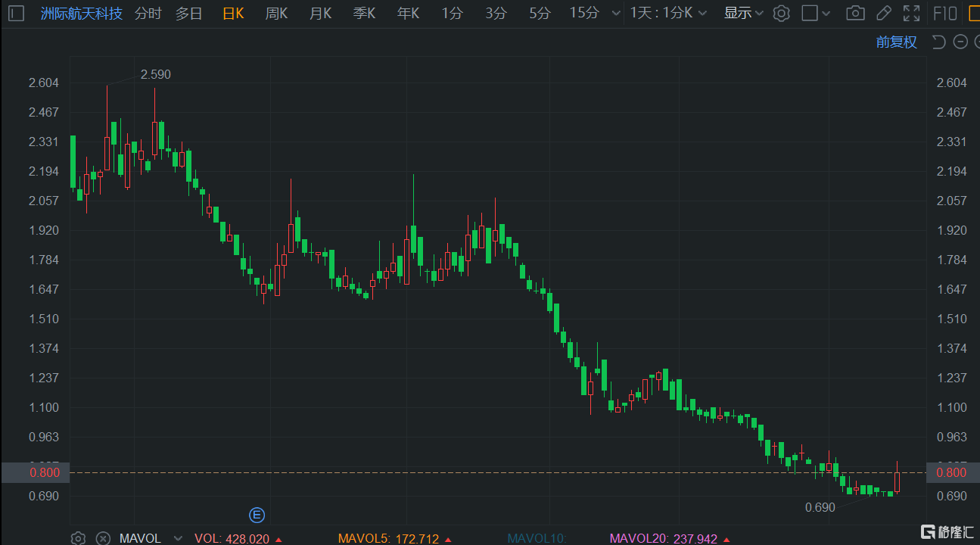The height and width of the screenshot is (545, 980).
Task: Open the F10 company info
Action: pos(945,13)
